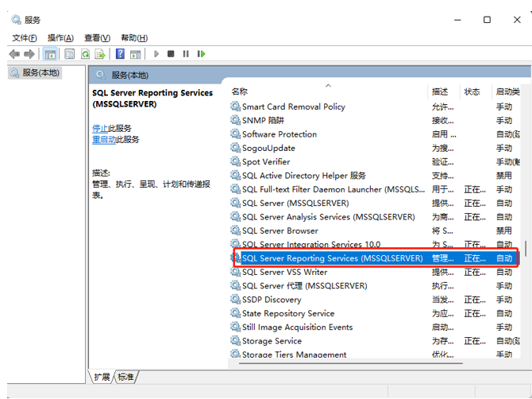The width and height of the screenshot is (532, 399).
Task: Click the Software Protection service name
Action: 279,134
